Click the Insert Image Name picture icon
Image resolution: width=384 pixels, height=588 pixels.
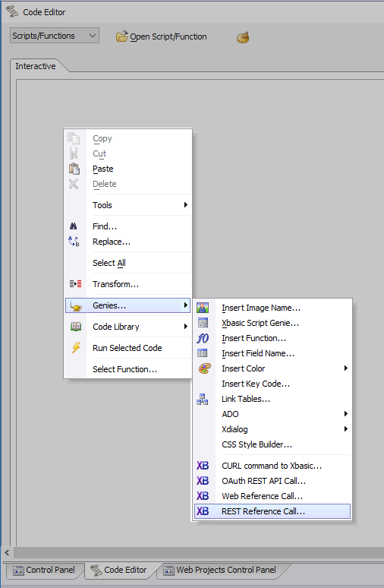coord(203,308)
